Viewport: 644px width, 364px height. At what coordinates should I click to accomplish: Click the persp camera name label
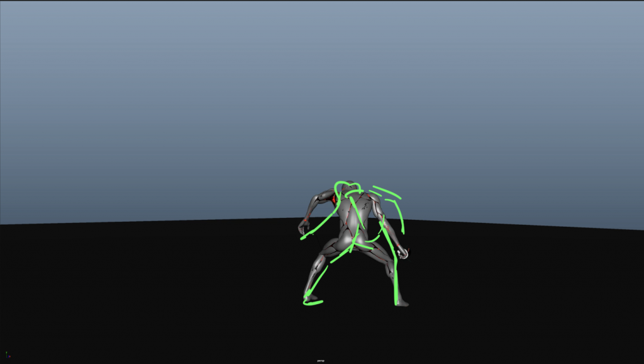[x=321, y=361]
